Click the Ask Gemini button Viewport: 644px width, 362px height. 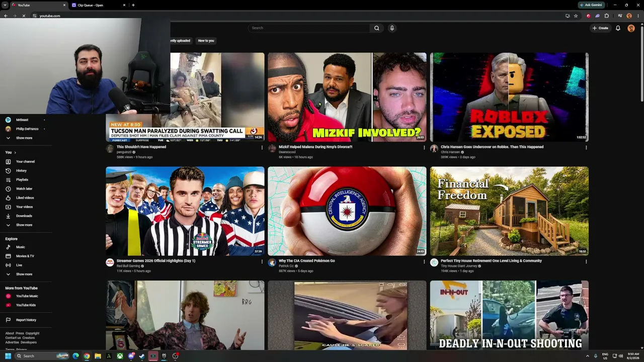pos(591,5)
